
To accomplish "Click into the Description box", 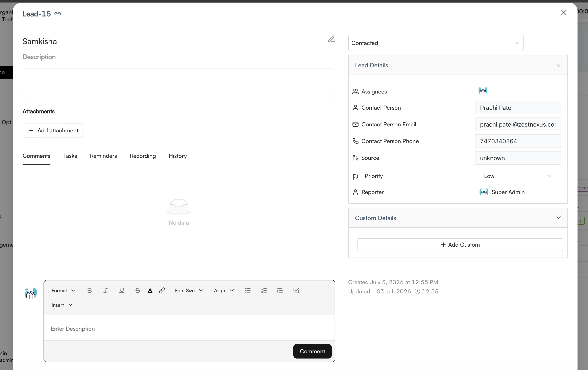I will pos(179,82).
